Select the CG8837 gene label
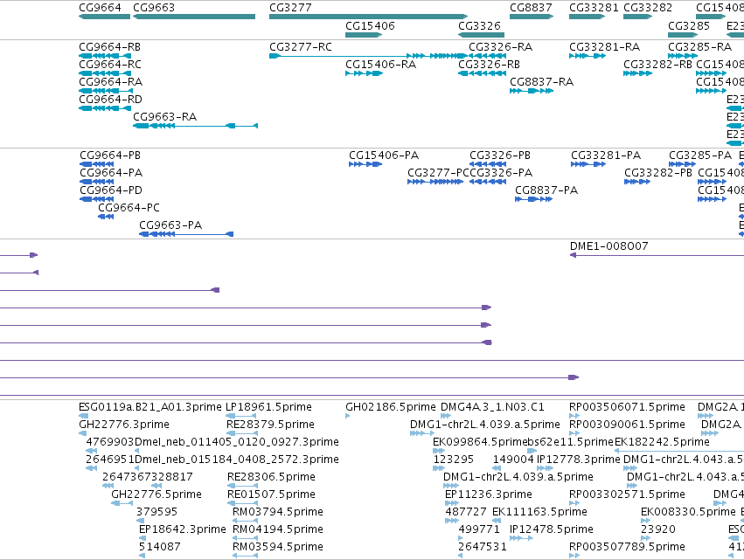 [x=531, y=8]
